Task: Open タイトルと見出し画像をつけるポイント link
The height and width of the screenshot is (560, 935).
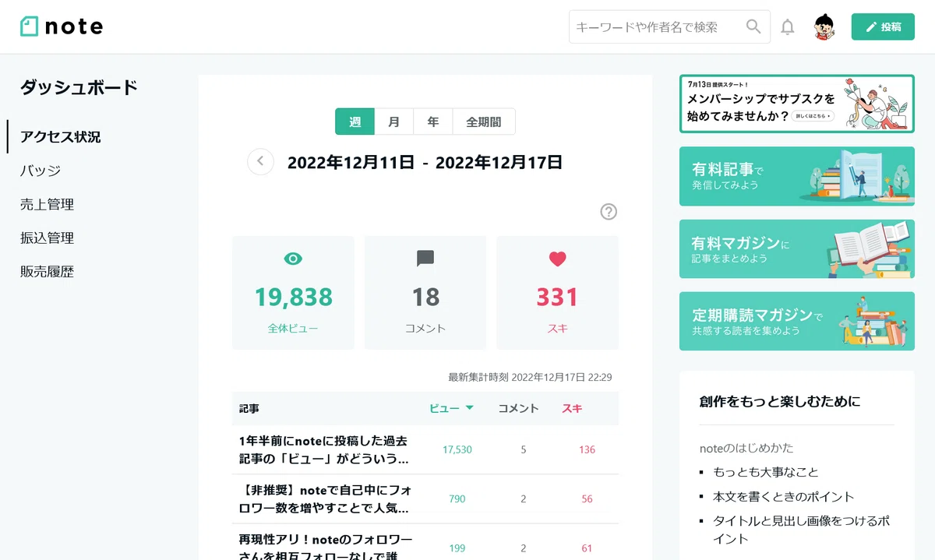Action: tap(802, 530)
